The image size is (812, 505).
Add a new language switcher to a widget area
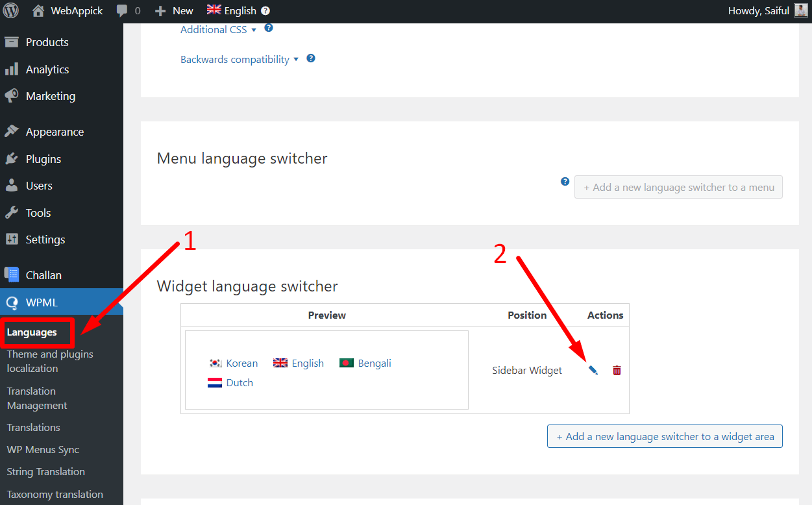665,437
